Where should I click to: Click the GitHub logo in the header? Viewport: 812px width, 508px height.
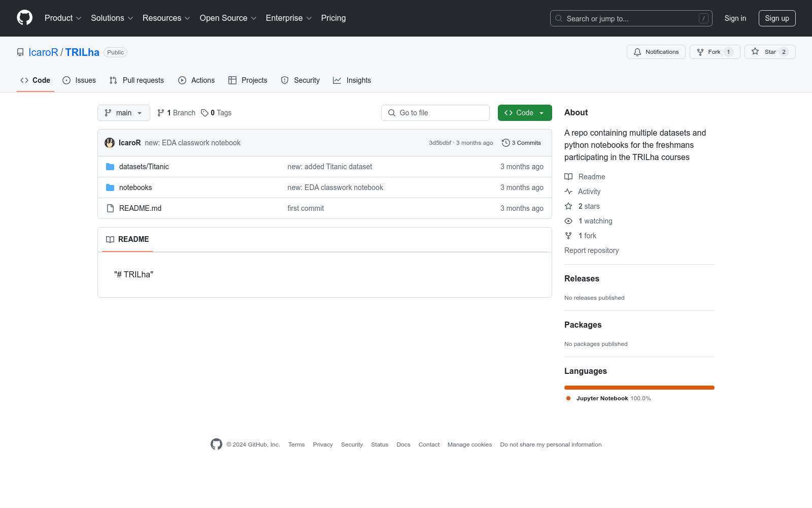point(24,18)
